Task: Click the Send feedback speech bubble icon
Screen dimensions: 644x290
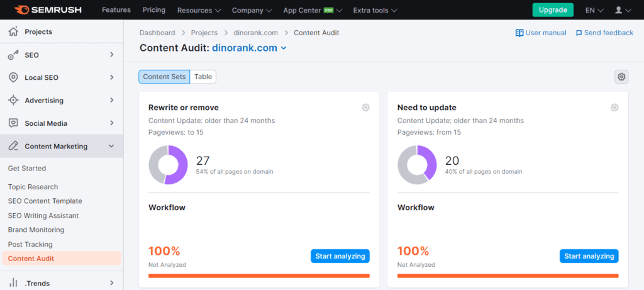Action: [579, 33]
